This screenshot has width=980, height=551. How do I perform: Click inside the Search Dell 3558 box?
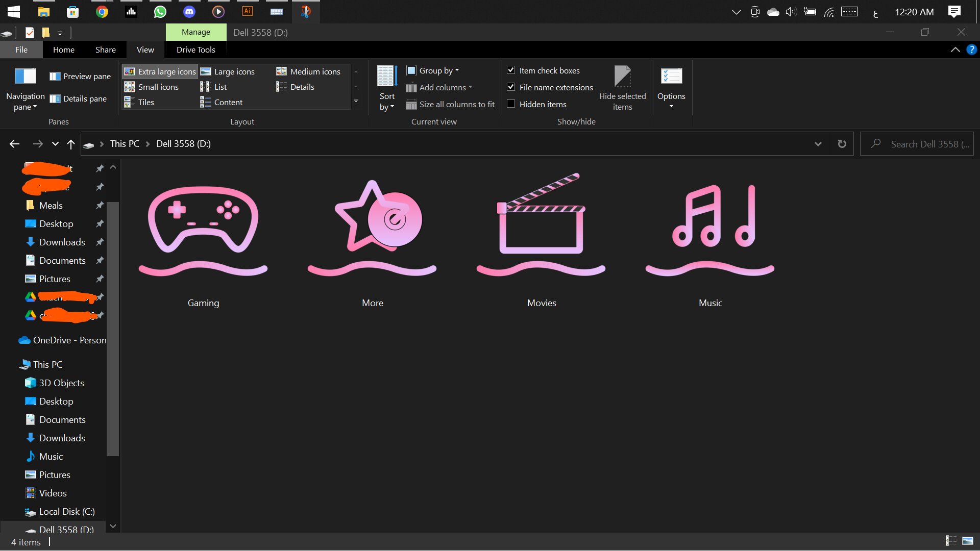point(929,143)
